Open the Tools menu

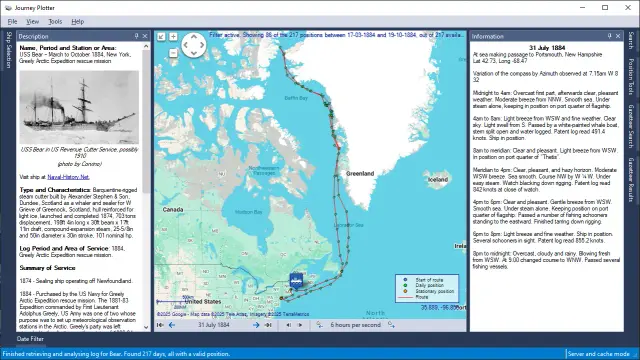tap(55, 22)
